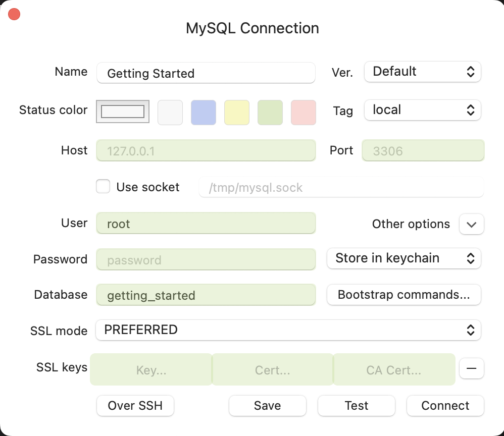The image size is (504, 436).
Task: Save the MySQL connection
Action: click(x=267, y=406)
